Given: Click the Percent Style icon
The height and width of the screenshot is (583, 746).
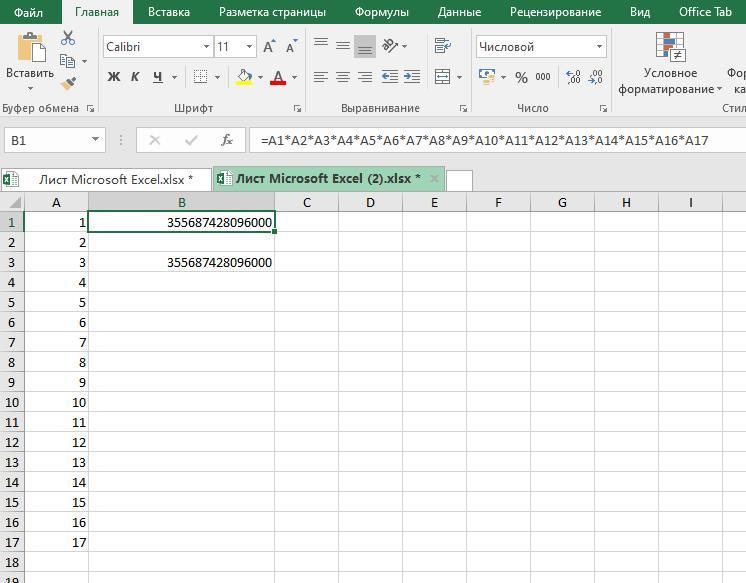Looking at the screenshot, I should tap(521, 77).
